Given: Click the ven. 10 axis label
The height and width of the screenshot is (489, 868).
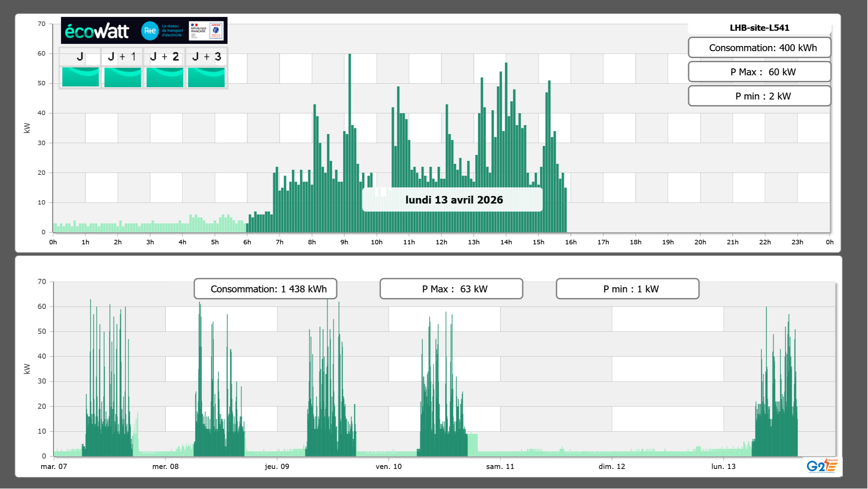Looking at the screenshot, I should click(389, 467).
